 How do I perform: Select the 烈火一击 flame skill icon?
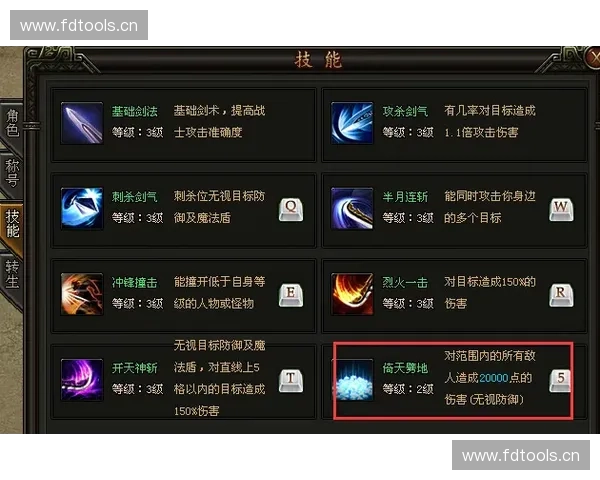click(x=352, y=294)
